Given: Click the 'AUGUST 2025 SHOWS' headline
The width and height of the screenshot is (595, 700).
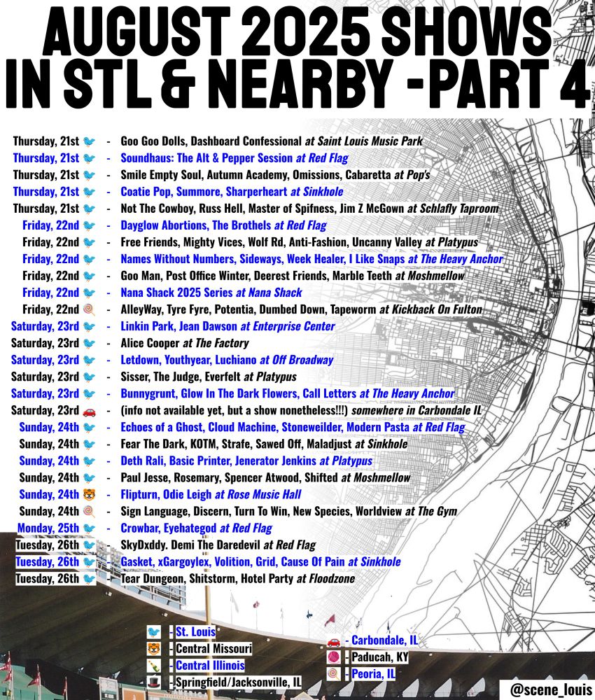Looking at the screenshot, I should point(297,31).
